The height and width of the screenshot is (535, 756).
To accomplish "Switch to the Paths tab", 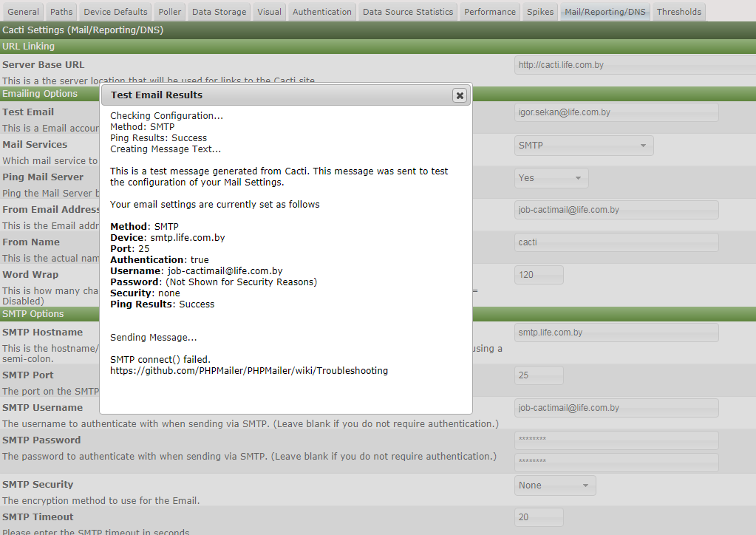I will (61, 12).
